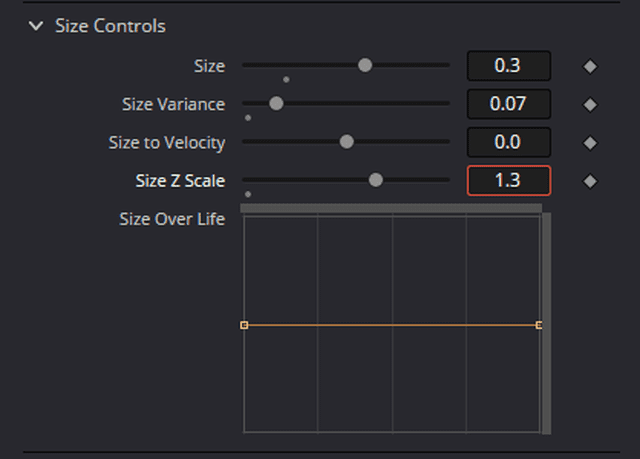Toggle keyframe diamond for Size Variance
Image resolution: width=640 pixels, height=459 pixels.
590,104
